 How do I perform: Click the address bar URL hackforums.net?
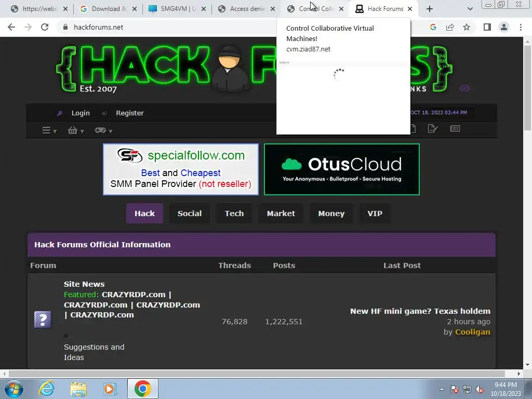(98, 27)
